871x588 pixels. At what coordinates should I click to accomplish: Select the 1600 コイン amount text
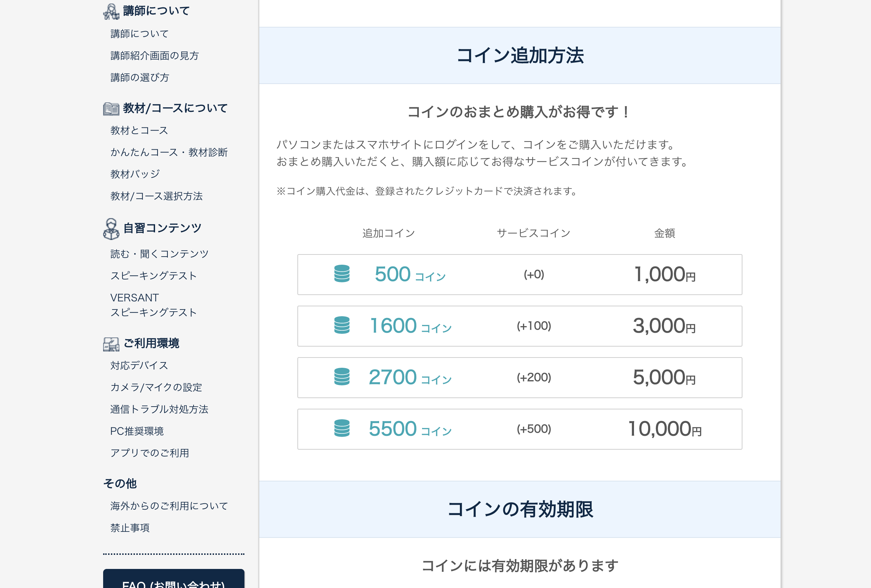[411, 325]
